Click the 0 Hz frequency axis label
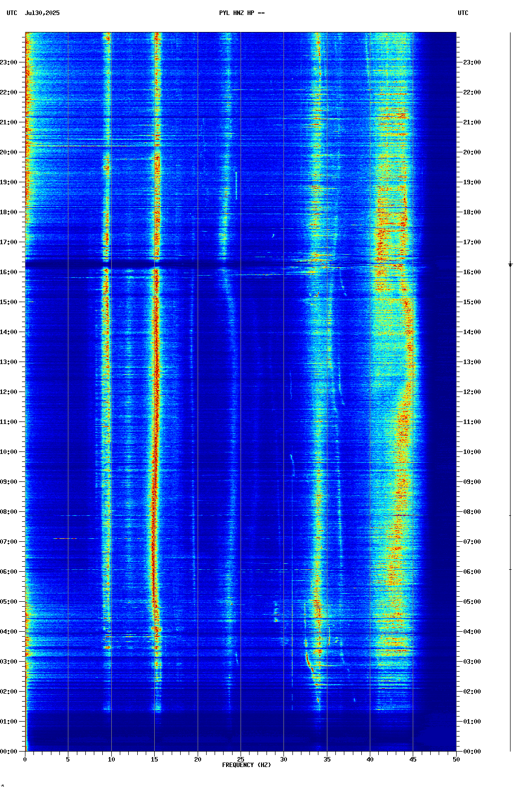 (x=25, y=760)
